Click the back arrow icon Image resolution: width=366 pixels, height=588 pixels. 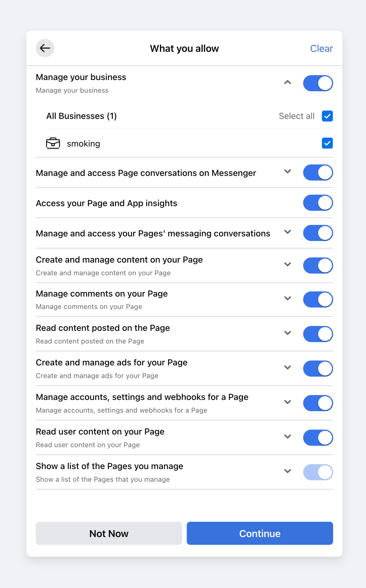click(x=45, y=48)
